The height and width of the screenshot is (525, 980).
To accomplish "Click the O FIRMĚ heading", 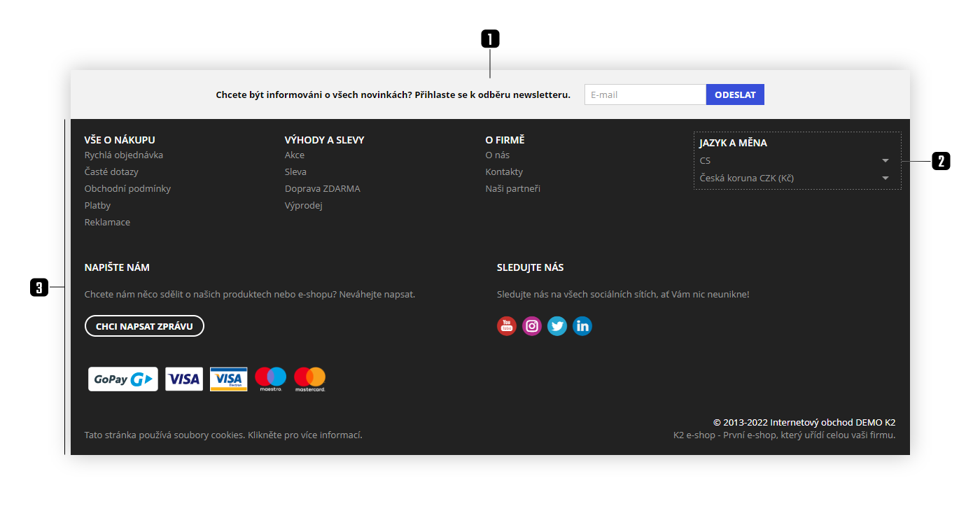I will [505, 140].
